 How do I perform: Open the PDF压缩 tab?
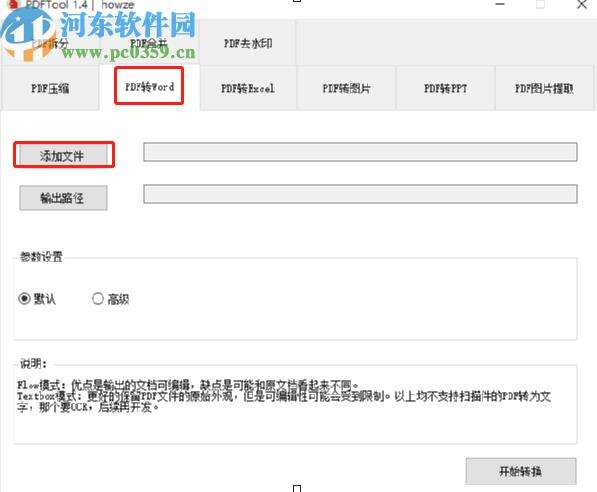click(50, 88)
